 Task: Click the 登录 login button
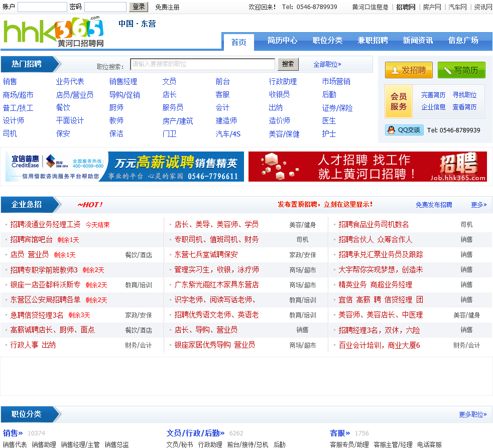pyautogui.click(x=139, y=7)
